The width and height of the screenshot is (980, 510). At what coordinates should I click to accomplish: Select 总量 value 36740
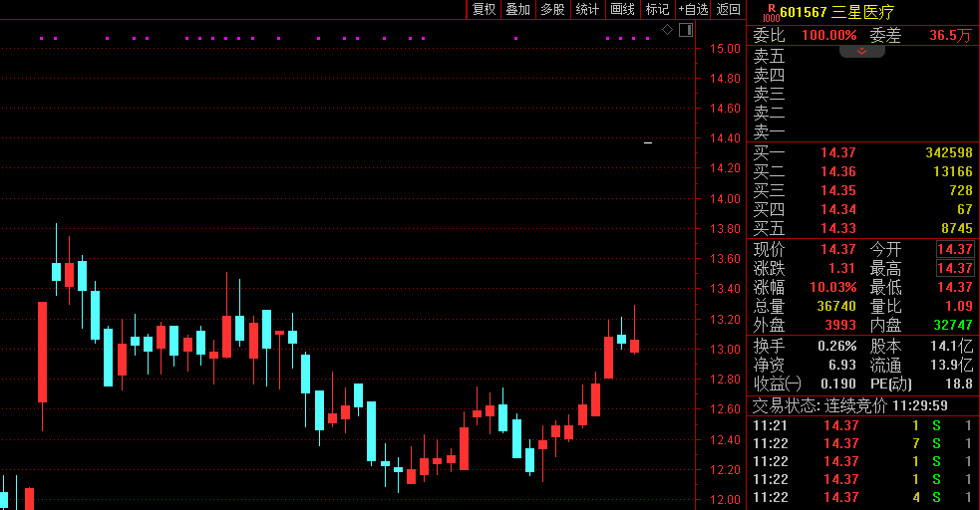836,306
